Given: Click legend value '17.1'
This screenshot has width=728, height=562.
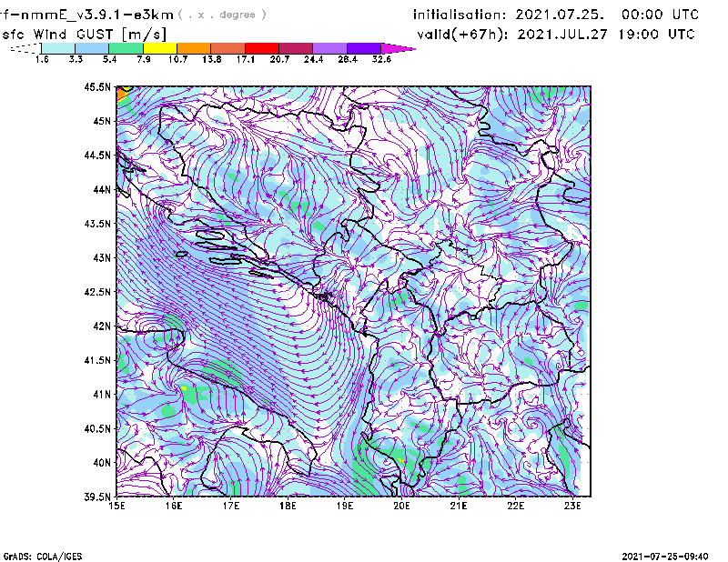Looking at the screenshot, I should [x=246, y=59].
